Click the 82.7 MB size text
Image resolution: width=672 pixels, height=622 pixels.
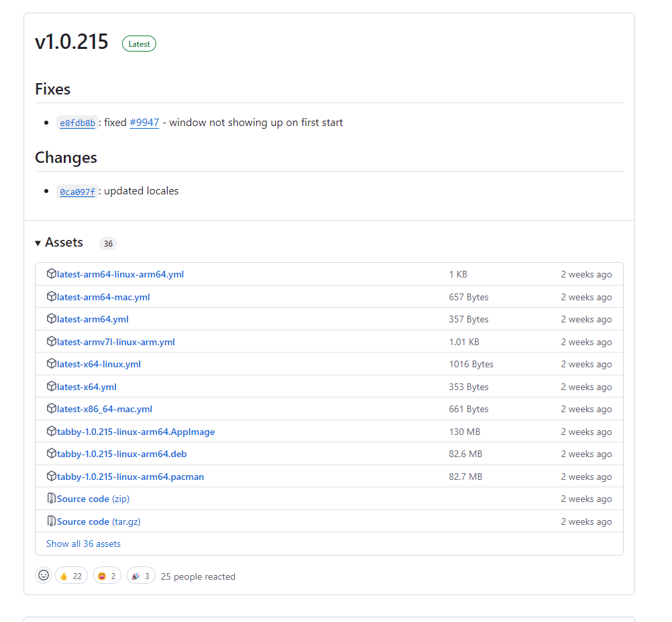click(x=465, y=477)
